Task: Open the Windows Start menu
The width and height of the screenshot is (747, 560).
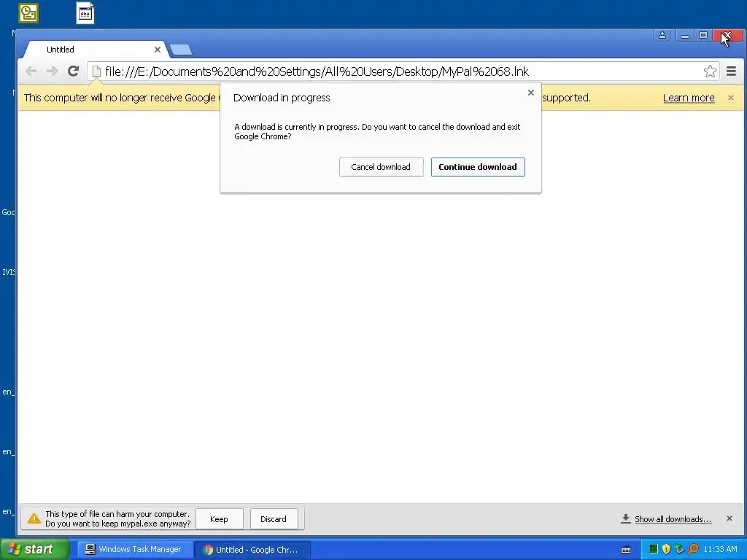Action: (35, 550)
